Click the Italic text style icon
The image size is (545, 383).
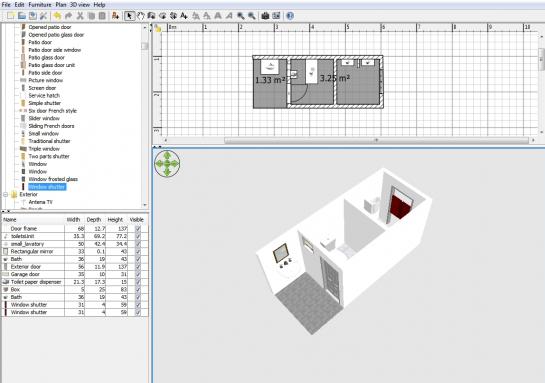[x=229, y=16]
